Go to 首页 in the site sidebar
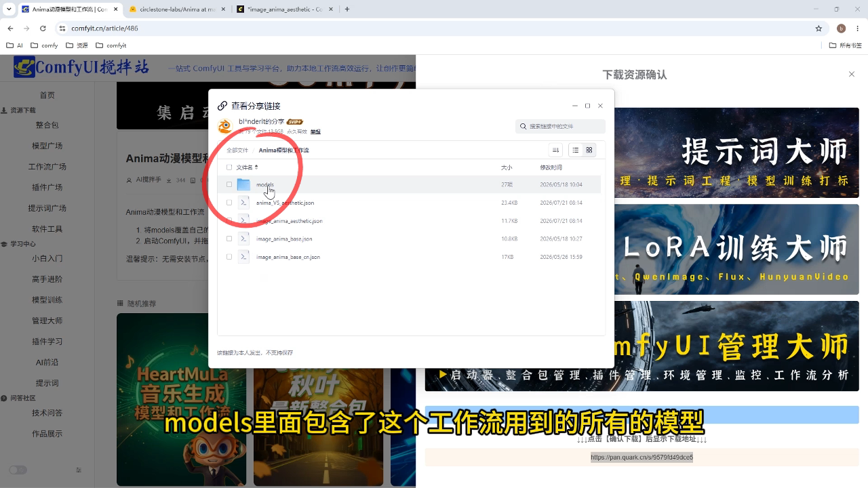 coord(47,96)
